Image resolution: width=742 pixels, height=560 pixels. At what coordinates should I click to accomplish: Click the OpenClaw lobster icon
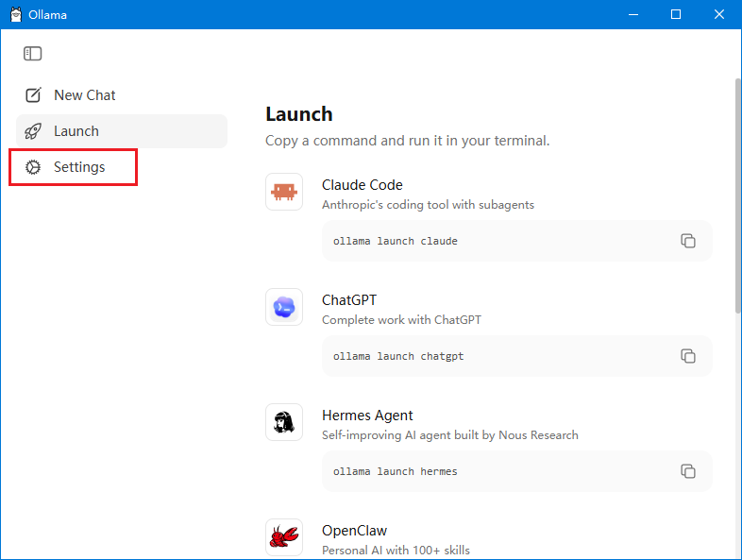(284, 537)
